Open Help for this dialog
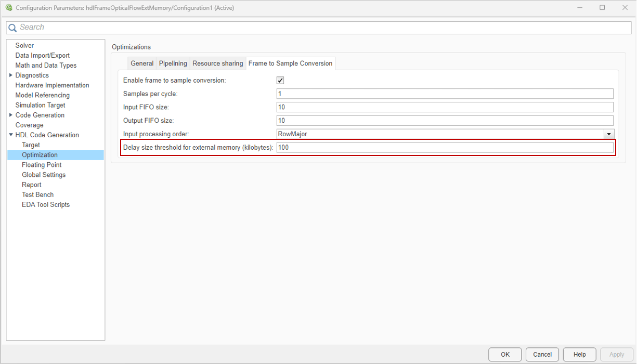The height and width of the screenshot is (364, 637). [579, 355]
